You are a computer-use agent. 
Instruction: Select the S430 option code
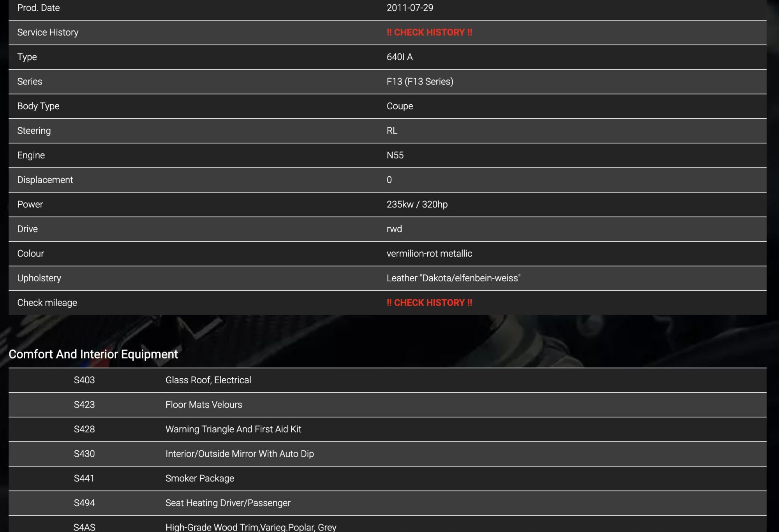(x=84, y=454)
